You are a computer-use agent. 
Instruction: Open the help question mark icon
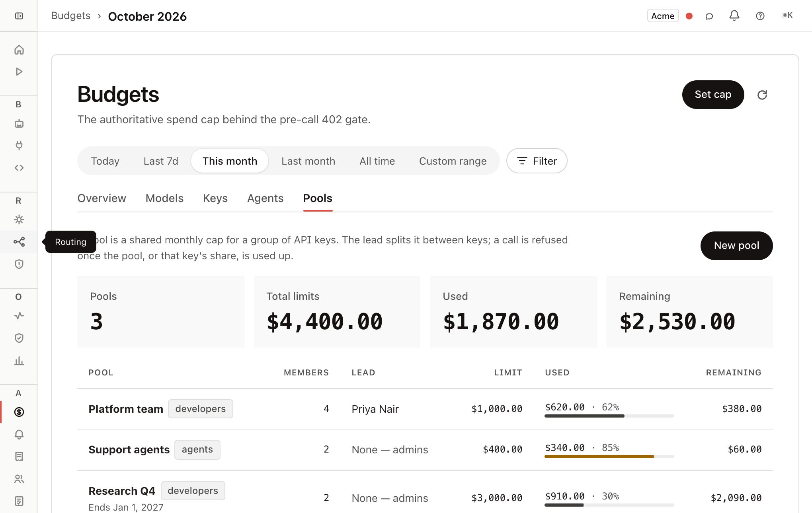(760, 16)
